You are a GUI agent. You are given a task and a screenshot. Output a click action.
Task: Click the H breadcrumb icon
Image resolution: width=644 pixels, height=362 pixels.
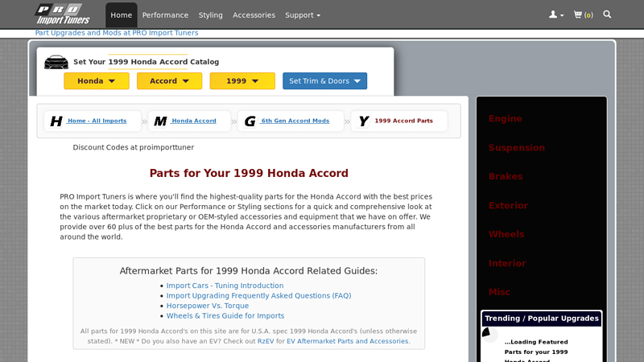coord(56,121)
